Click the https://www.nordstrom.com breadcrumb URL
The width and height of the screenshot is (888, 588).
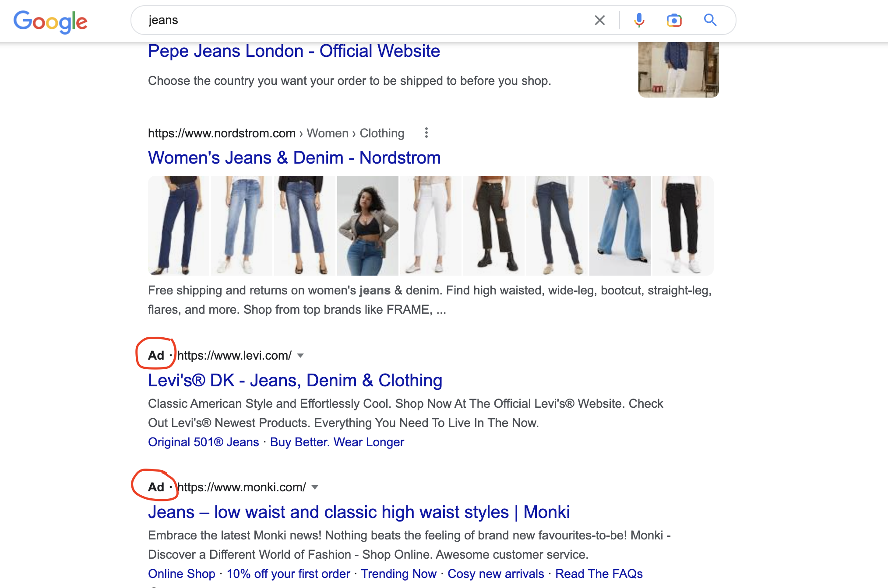point(222,133)
